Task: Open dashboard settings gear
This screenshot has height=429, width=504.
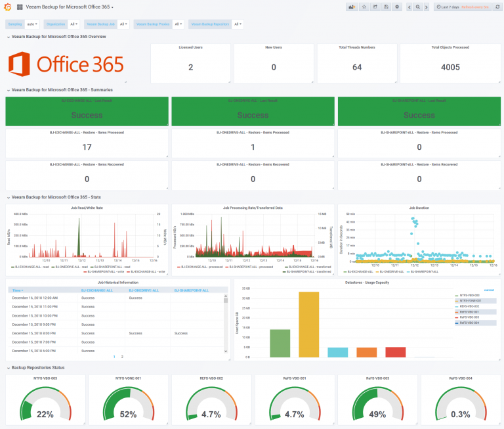Action: pyautogui.click(x=397, y=7)
